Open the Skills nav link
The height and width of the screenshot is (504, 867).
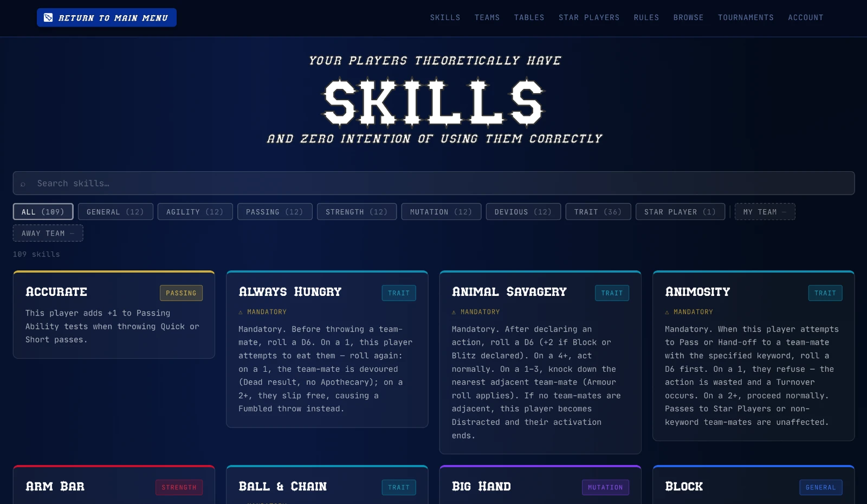coord(445,17)
